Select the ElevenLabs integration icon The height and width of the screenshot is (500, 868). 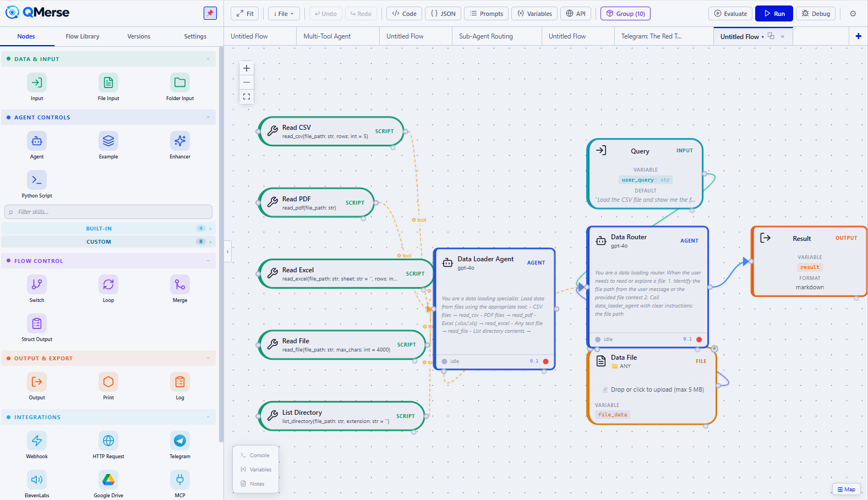37,480
